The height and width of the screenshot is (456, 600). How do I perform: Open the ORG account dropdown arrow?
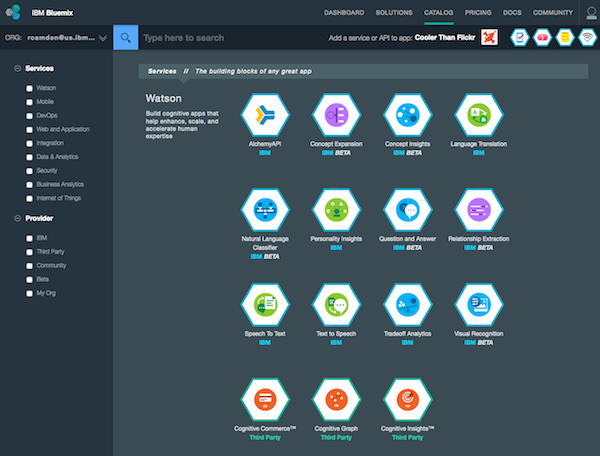click(103, 38)
